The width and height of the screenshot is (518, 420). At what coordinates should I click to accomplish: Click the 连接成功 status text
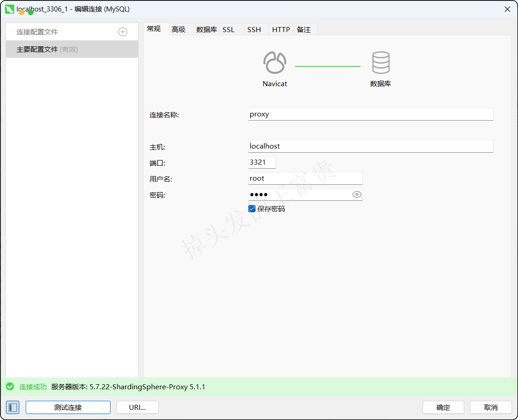(33, 387)
